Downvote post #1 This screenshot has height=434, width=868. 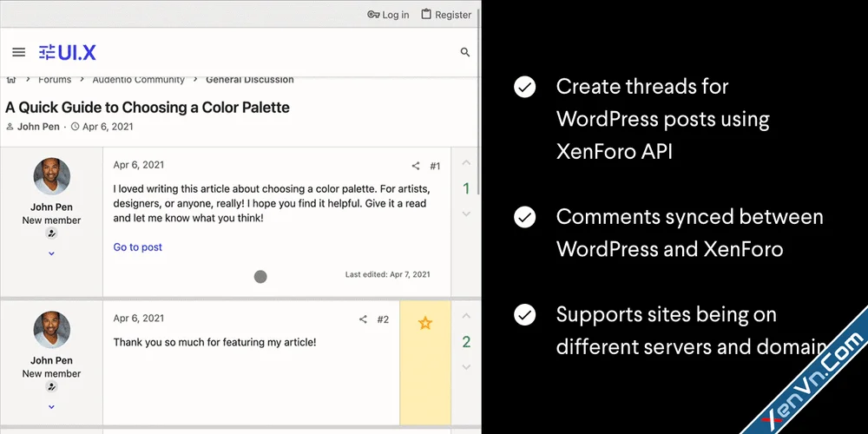(x=466, y=214)
